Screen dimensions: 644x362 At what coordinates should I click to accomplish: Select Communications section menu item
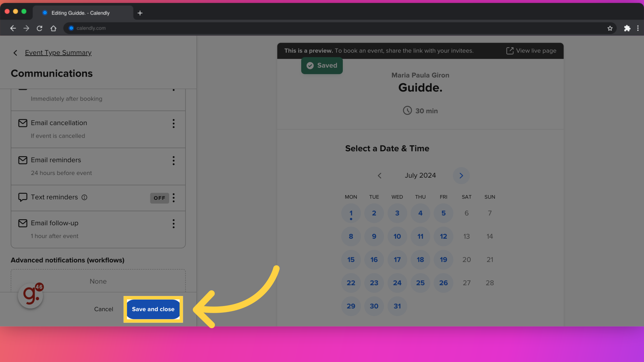[x=52, y=73]
